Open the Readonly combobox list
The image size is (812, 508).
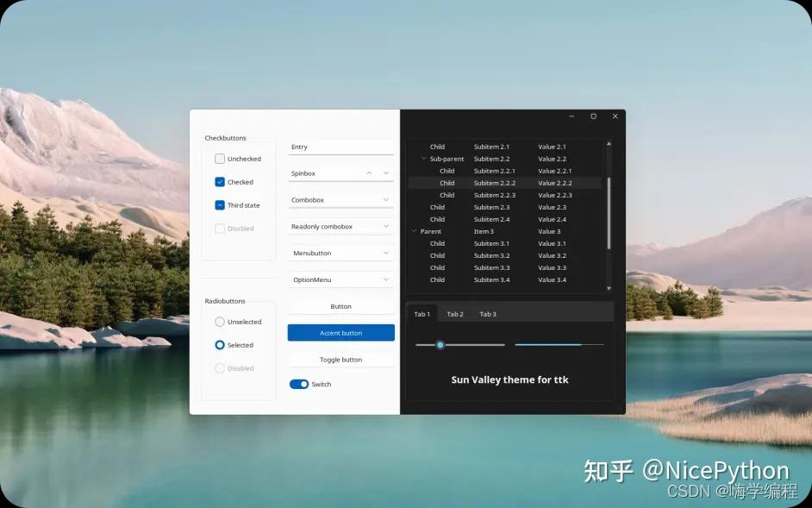point(385,226)
